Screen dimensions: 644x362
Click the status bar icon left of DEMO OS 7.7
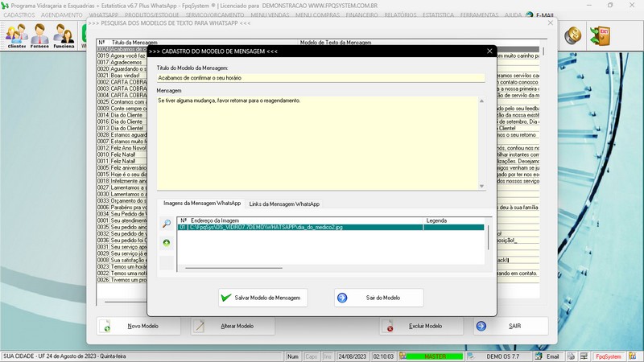tap(470, 356)
